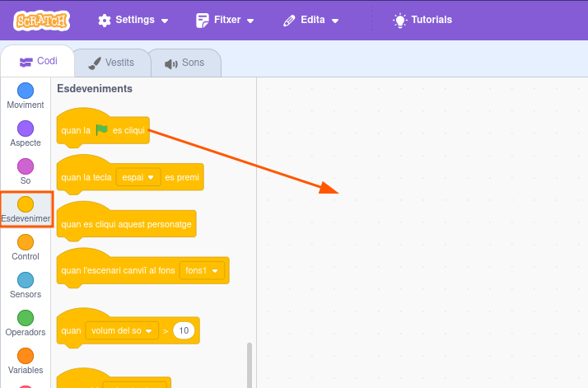Viewport: 588px width, 388px height.
Task: Select the Esdeveniments block category
Action: 26,209
